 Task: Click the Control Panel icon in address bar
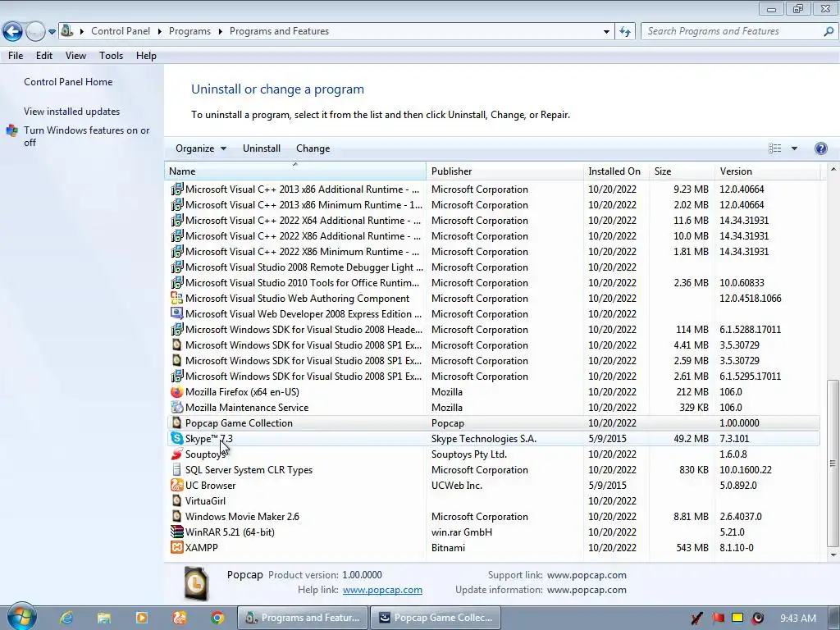coord(67,30)
